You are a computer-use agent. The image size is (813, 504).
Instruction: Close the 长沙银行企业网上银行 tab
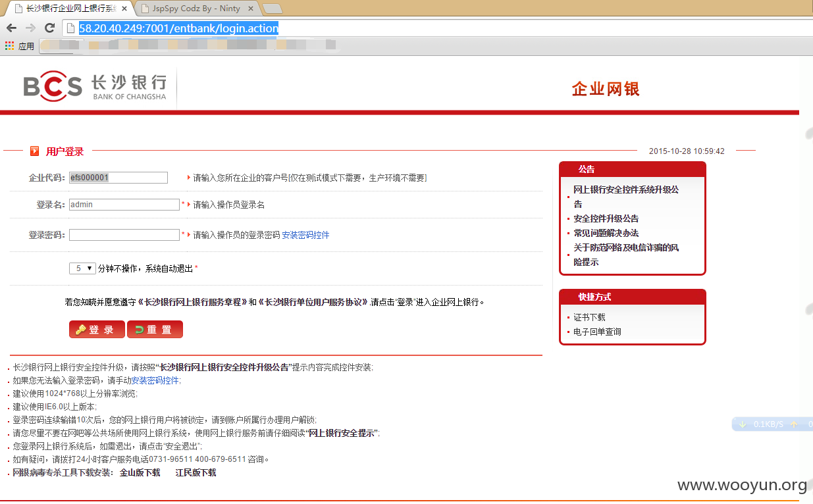point(124,9)
